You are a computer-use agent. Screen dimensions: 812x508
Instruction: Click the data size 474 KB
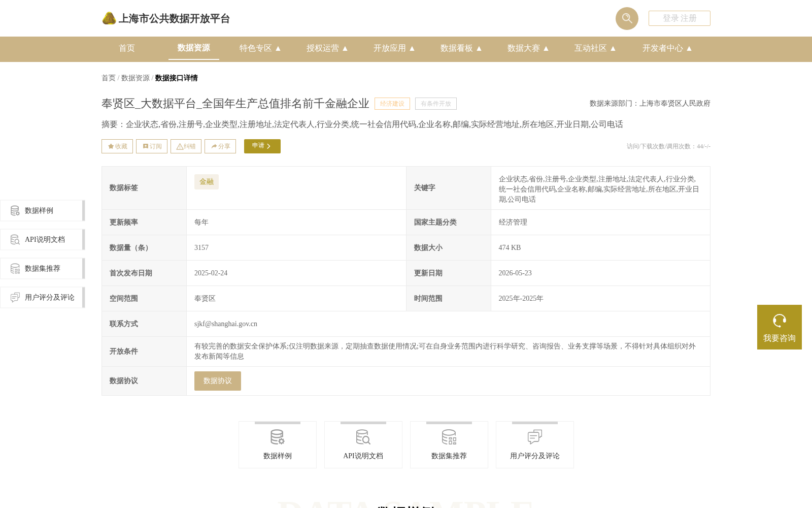pyautogui.click(x=510, y=248)
